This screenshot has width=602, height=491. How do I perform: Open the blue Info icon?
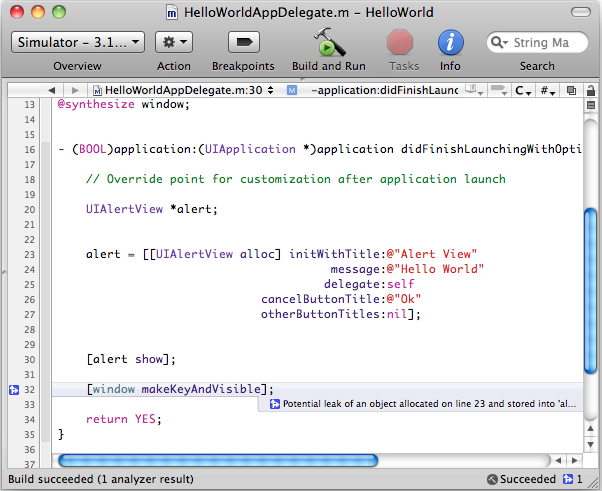451,42
